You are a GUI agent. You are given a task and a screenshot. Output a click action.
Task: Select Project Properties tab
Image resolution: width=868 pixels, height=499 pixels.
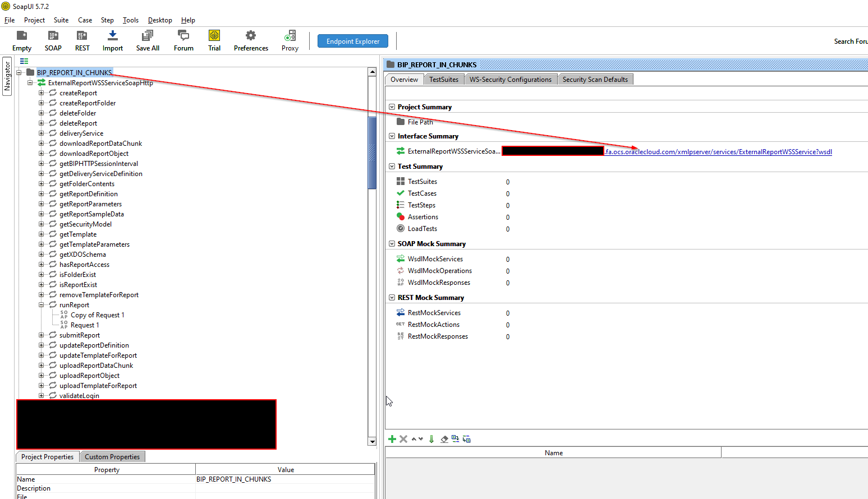click(47, 457)
